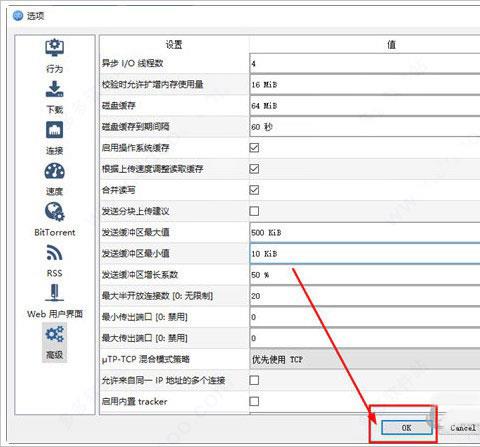Image resolution: width=480 pixels, height=447 pixels.
Task: Click the 设置 column header
Action: 174,44
